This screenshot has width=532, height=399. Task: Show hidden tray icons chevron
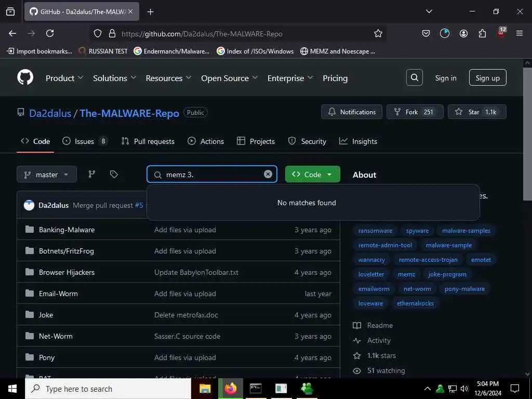click(428, 389)
